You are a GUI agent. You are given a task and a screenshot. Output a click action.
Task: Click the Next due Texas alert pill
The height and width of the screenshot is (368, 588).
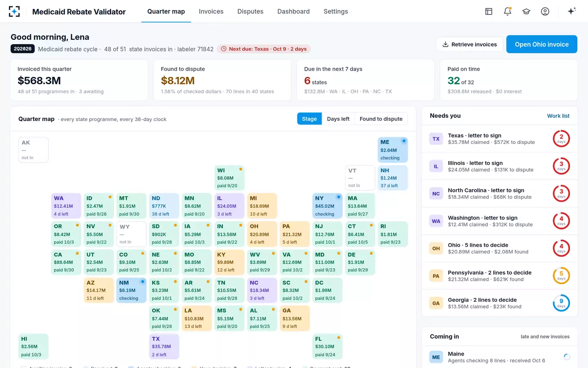(264, 49)
